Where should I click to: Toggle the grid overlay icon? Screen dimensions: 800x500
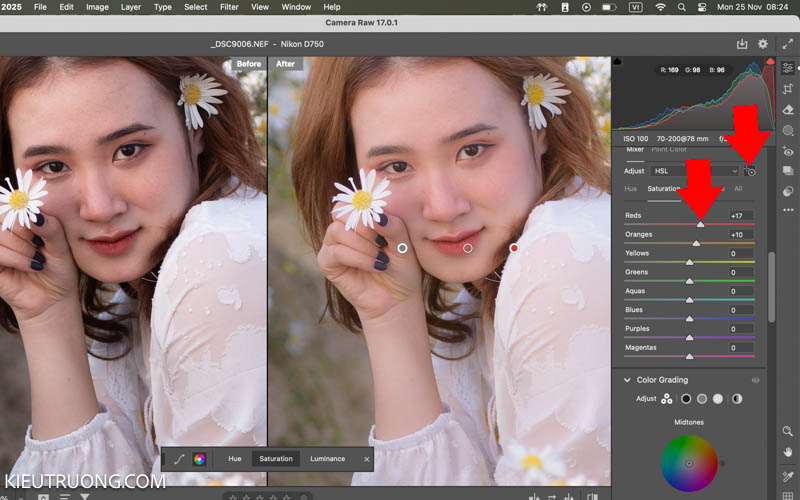coord(788,495)
